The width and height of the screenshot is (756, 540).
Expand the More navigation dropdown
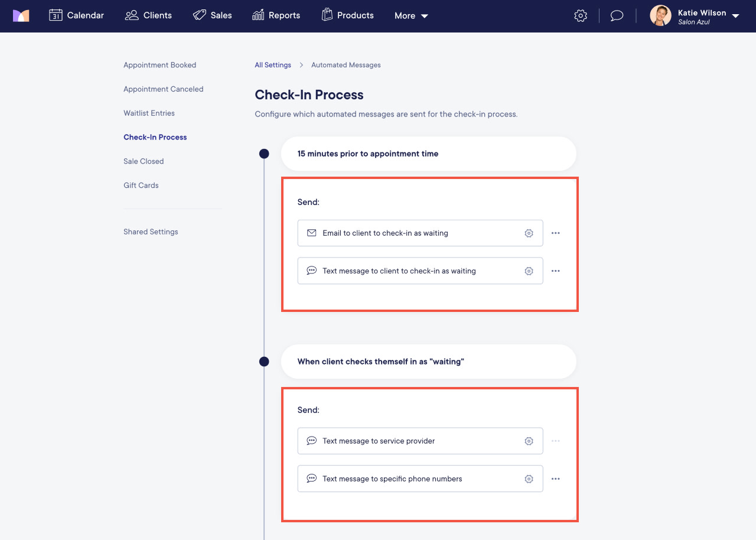(x=410, y=16)
